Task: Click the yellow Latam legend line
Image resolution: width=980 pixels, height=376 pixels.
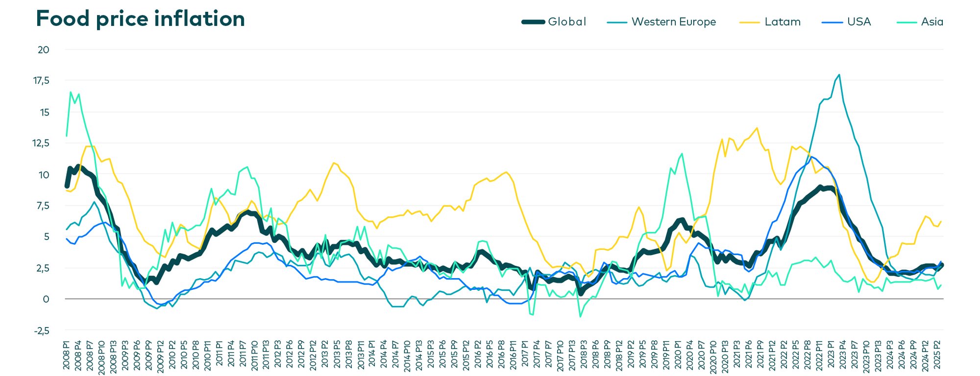Action: pyautogui.click(x=749, y=22)
